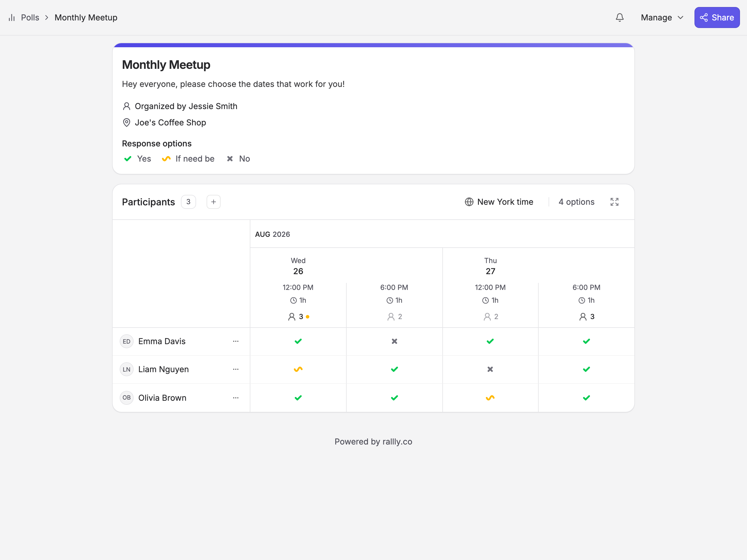Change the New York time zone
The width and height of the screenshot is (747, 560).
click(499, 202)
